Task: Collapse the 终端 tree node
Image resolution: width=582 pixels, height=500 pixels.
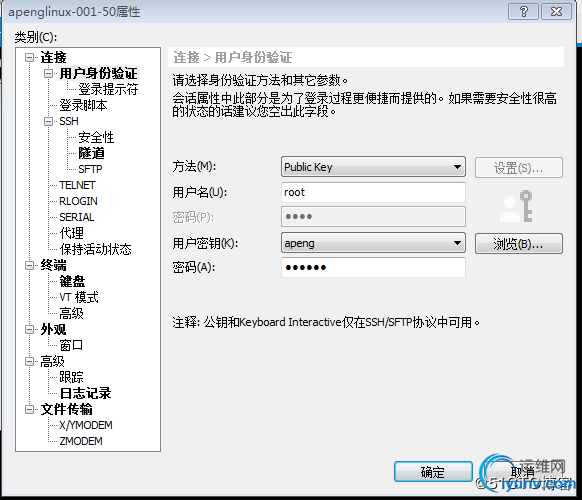Action: click(x=29, y=265)
